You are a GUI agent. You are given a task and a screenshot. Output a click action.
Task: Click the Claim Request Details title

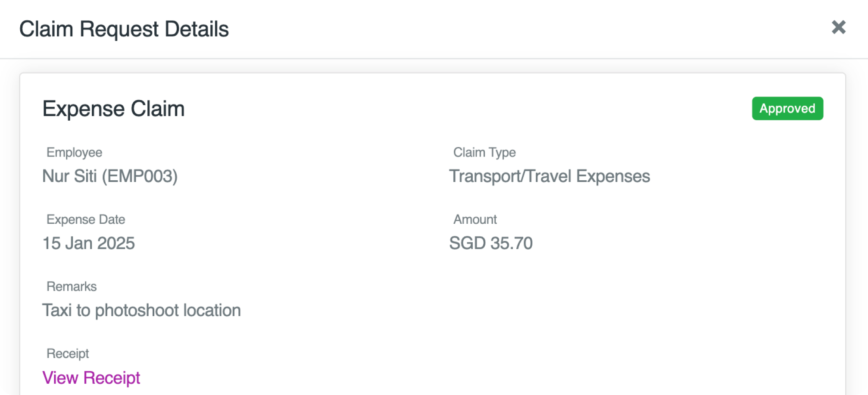point(125,29)
